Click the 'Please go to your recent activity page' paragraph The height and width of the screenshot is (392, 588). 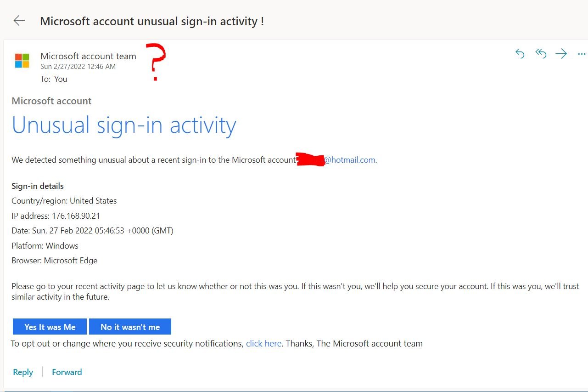(x=295, y=291)
